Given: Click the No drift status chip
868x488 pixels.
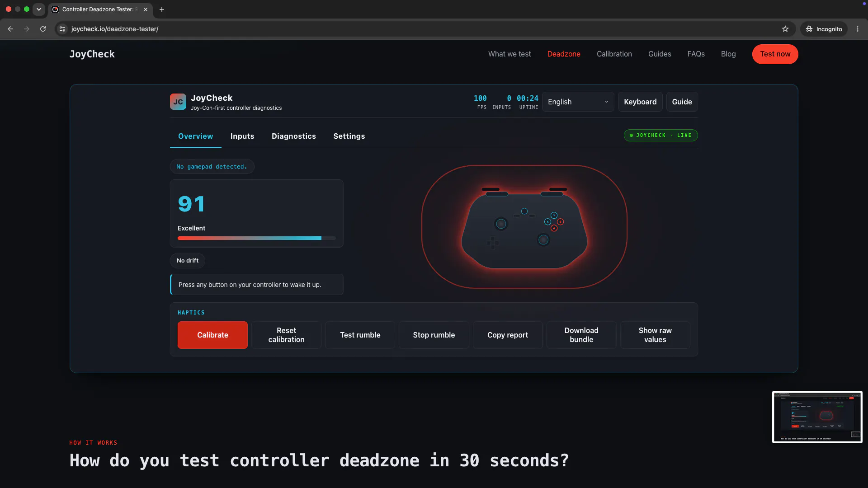Looking at the screenshot, I should (x=187, y=260).
